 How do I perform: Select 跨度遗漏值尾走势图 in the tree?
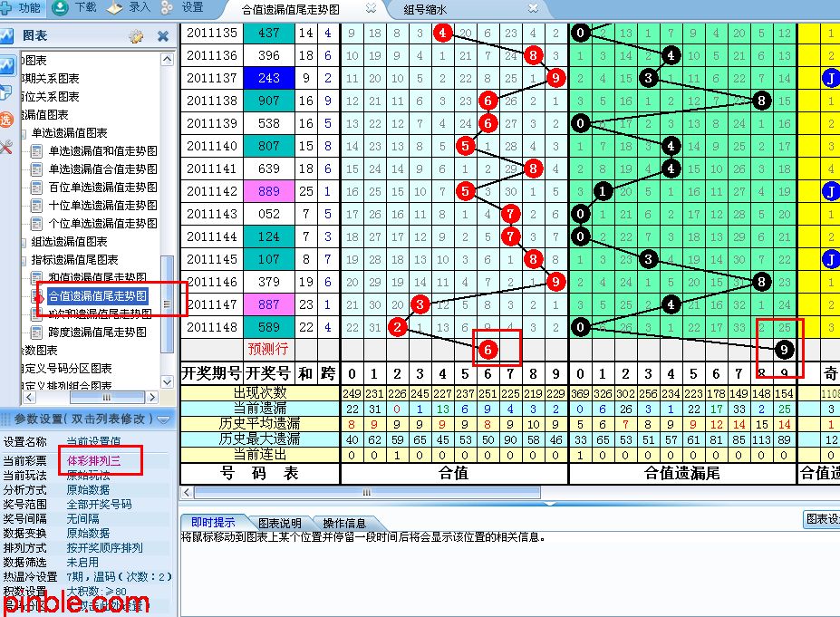pos(98,332)
